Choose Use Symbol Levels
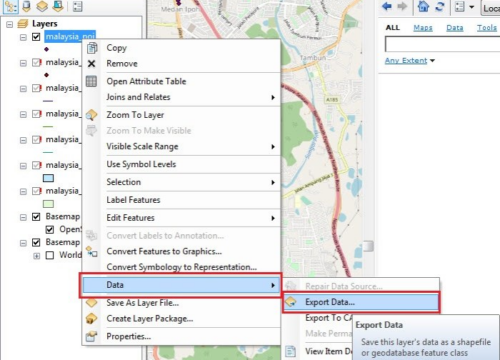 pyautogui.click(x=141, y=164)
